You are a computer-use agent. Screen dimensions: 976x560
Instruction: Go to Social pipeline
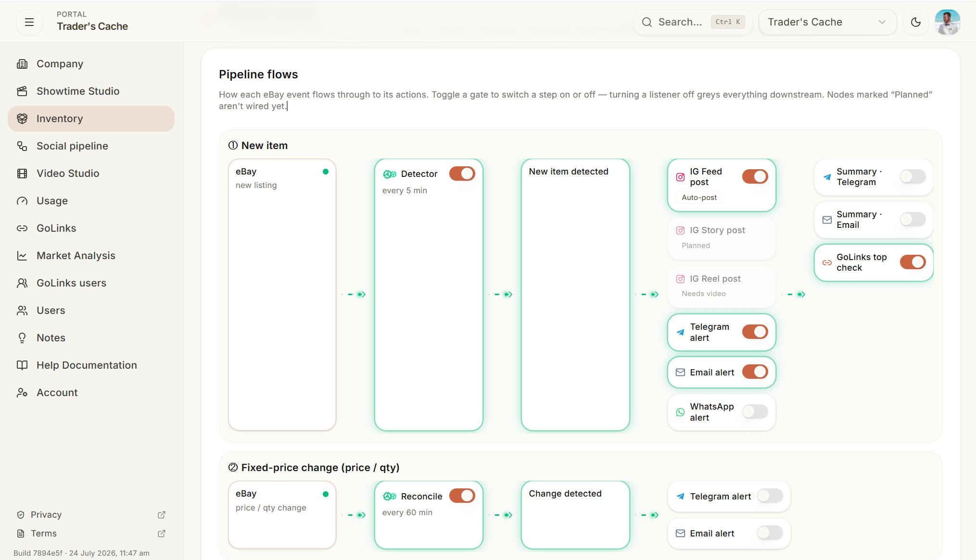tap(91, 146)
